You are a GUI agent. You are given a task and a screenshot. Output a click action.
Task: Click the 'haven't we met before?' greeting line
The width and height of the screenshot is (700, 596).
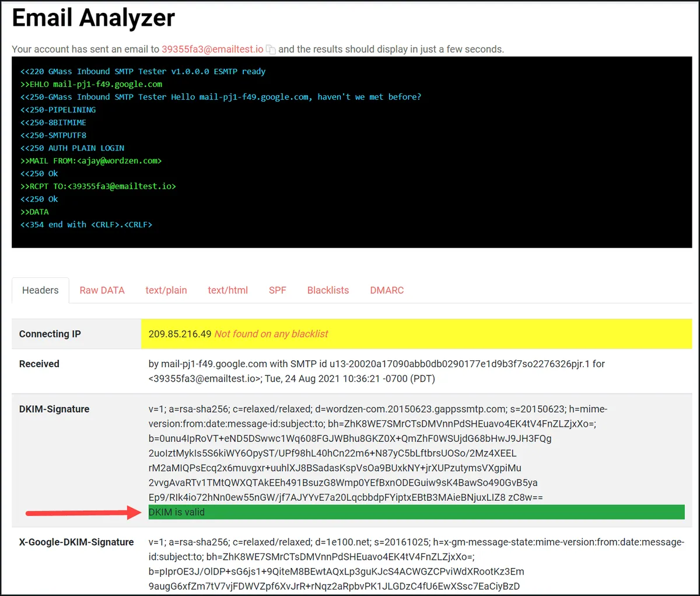220,97
